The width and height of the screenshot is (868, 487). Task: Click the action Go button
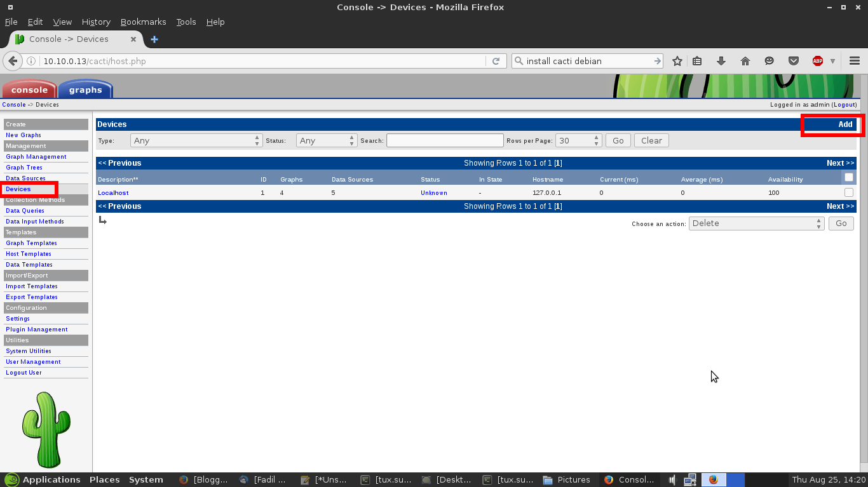tap(841, 223)
